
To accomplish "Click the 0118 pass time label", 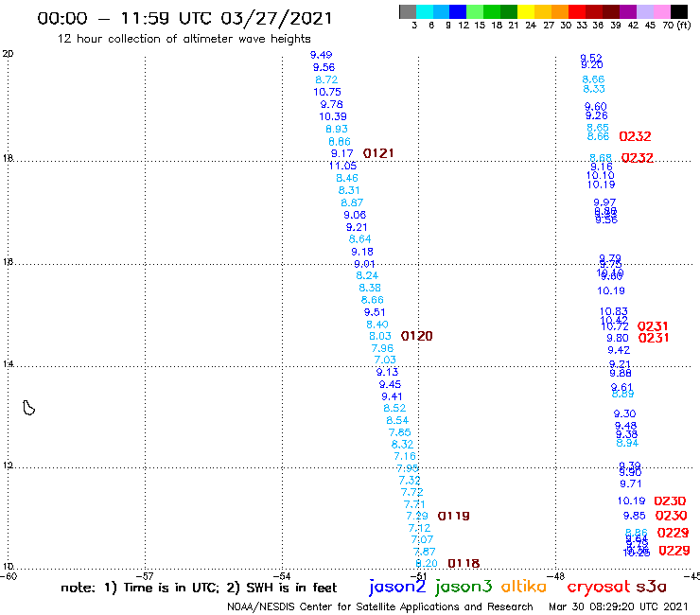I will pyautogui.click(x=464, y=563).
